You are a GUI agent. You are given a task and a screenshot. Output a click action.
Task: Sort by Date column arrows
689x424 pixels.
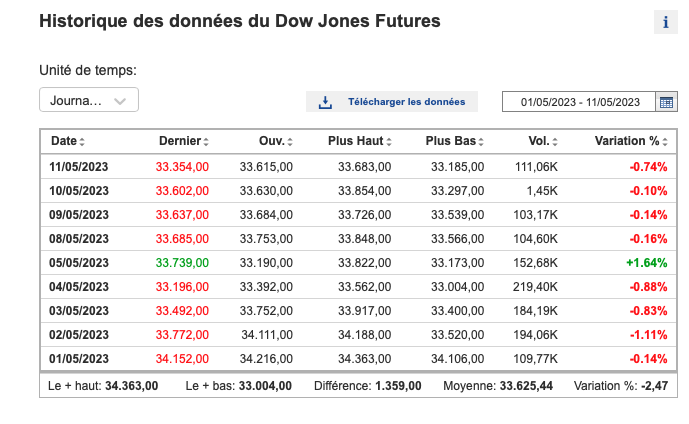pos(82,142)
